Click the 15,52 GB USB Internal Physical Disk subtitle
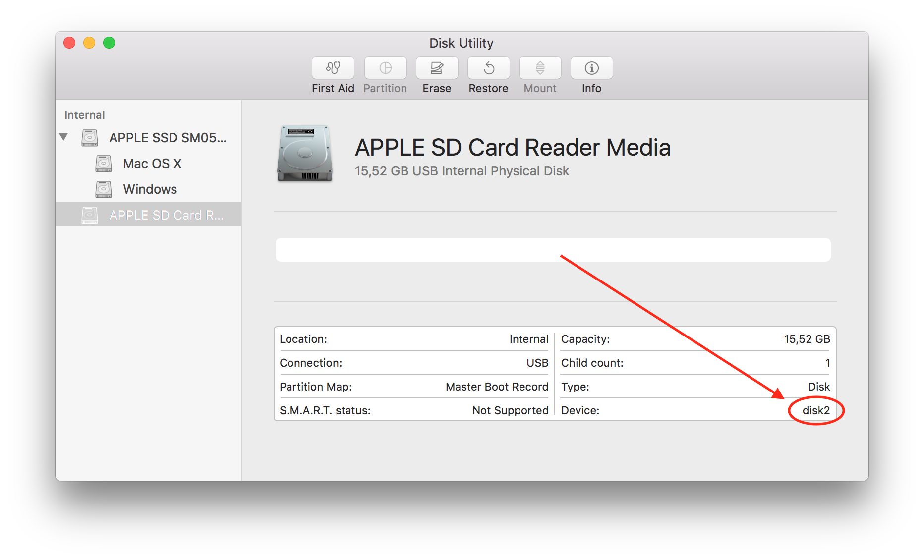Viewport: 924px width, 560px height. click(462, 171)
